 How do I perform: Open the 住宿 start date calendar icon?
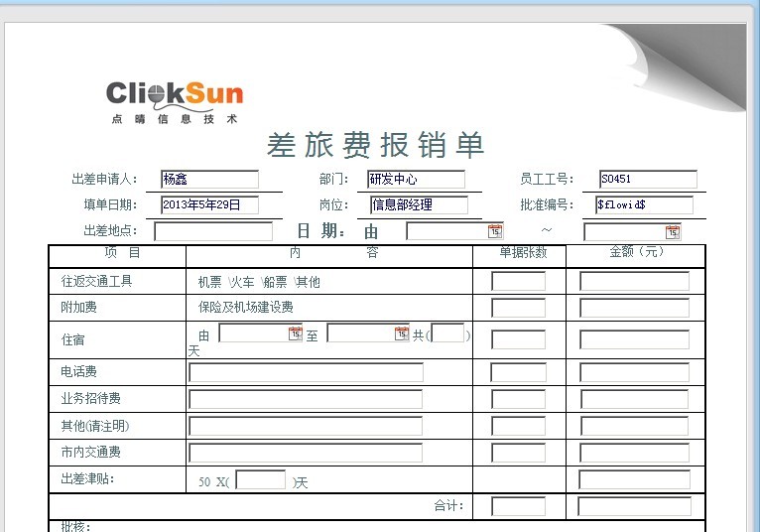295,333
